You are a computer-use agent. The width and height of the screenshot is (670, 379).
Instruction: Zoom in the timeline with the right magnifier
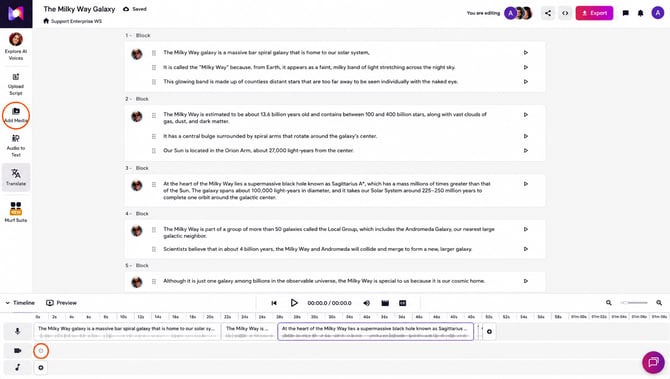[659, 303]
